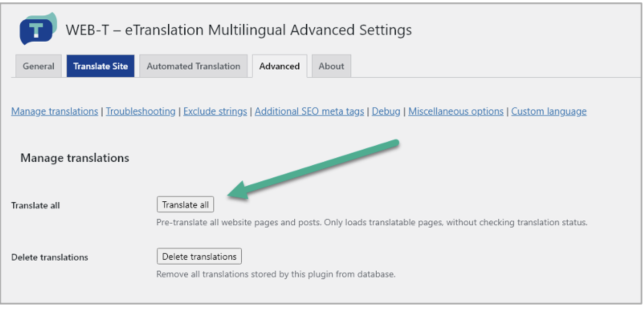The height and width of the screenshot is (310, 644).
Task: Open the Troubleshooting section link
Action: [141, 111]
